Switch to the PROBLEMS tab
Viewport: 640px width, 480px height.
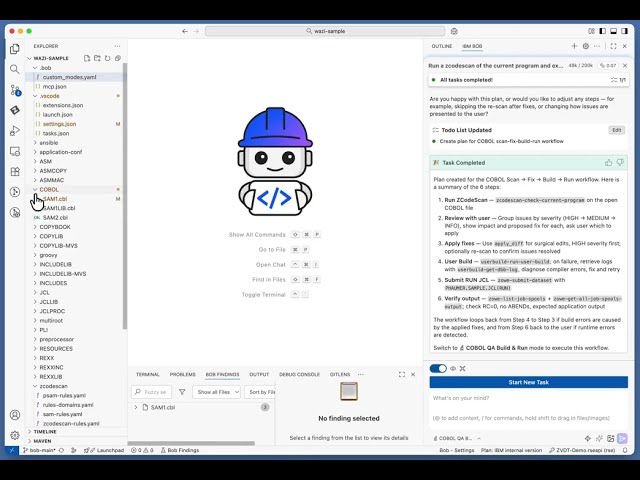[182, 374]
